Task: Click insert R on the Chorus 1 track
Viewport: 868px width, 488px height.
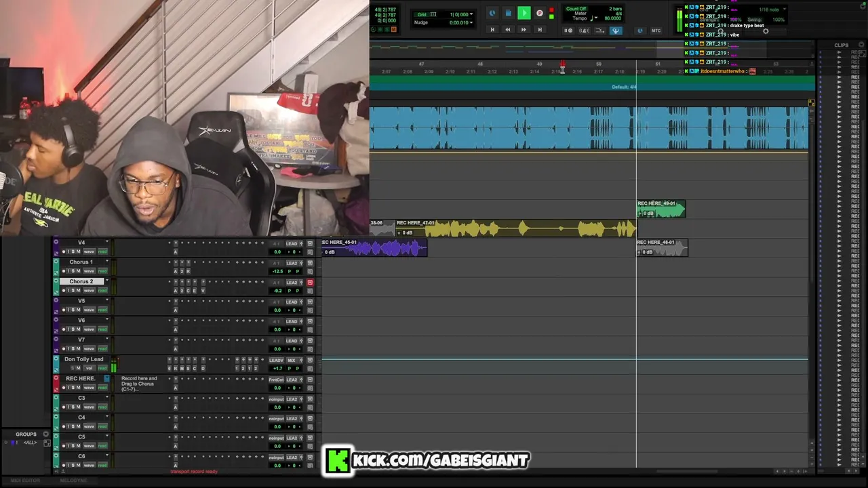Action: (x=189, y=271)
